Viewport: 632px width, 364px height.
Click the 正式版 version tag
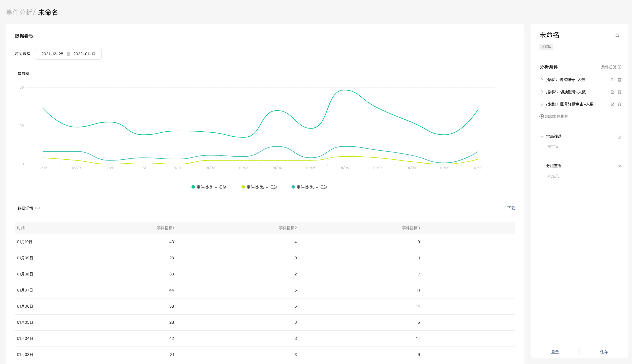[x=546, y=47]
